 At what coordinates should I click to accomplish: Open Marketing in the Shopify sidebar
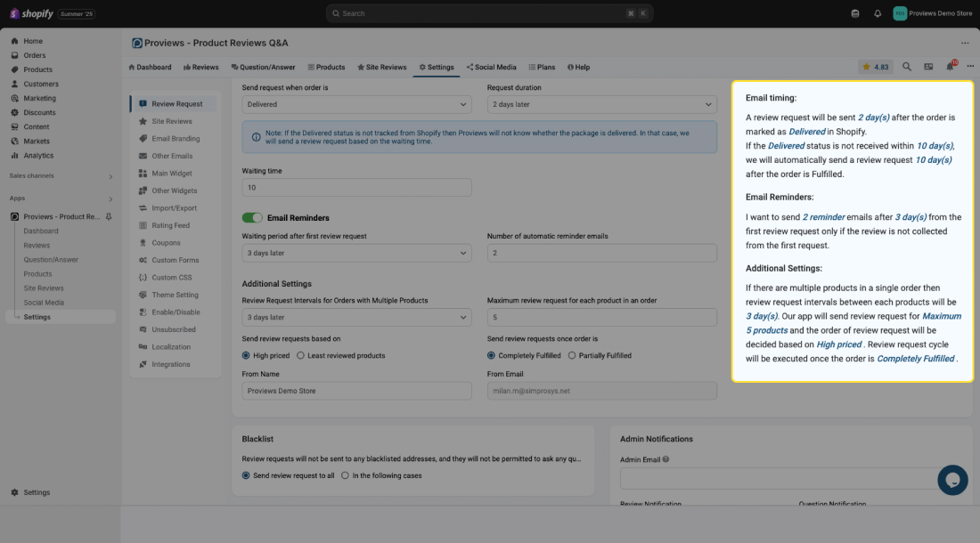39,99
